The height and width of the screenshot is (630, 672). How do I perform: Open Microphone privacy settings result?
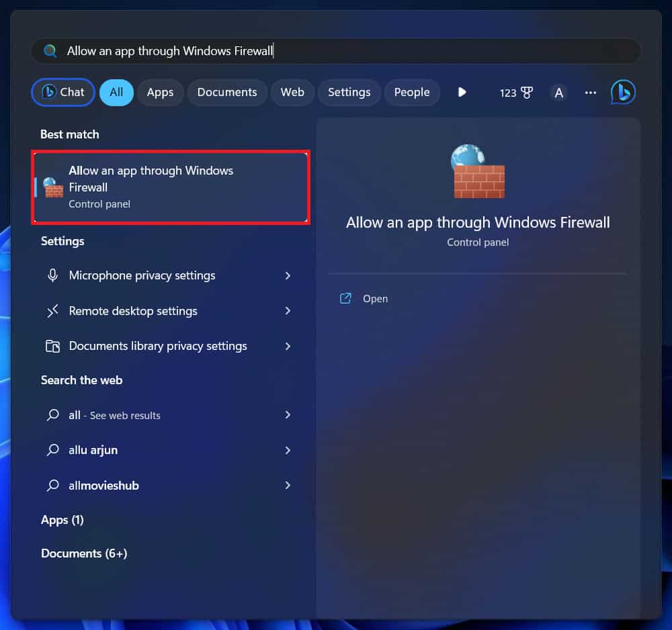click(171, 275)
